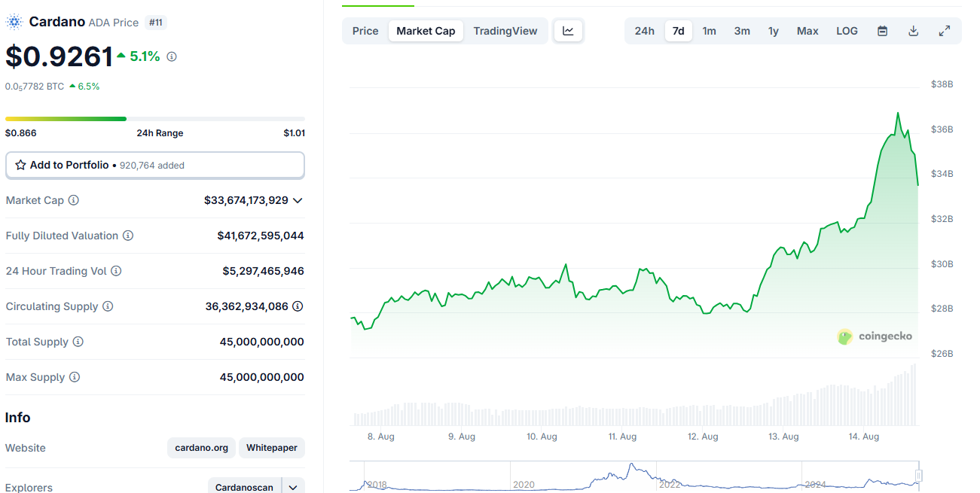Expand the Market Cap row chevron
Screen dimensions: 980x493
pyautogui.click(x=298, y=200)
